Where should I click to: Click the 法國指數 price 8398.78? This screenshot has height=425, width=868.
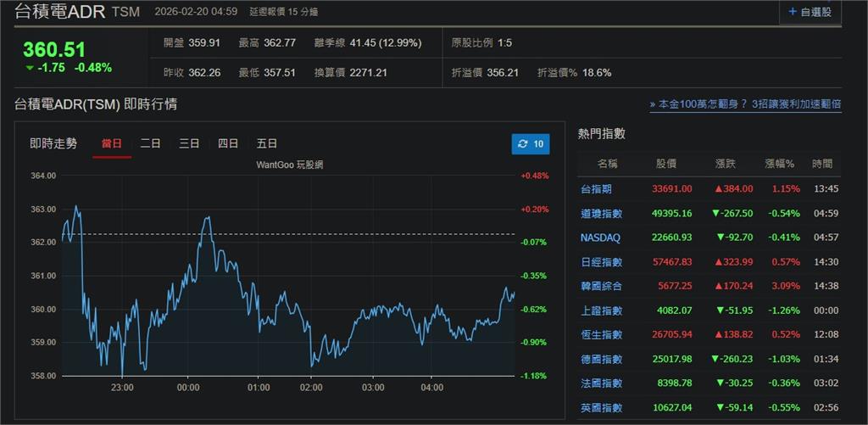click(x=675, y=383)
